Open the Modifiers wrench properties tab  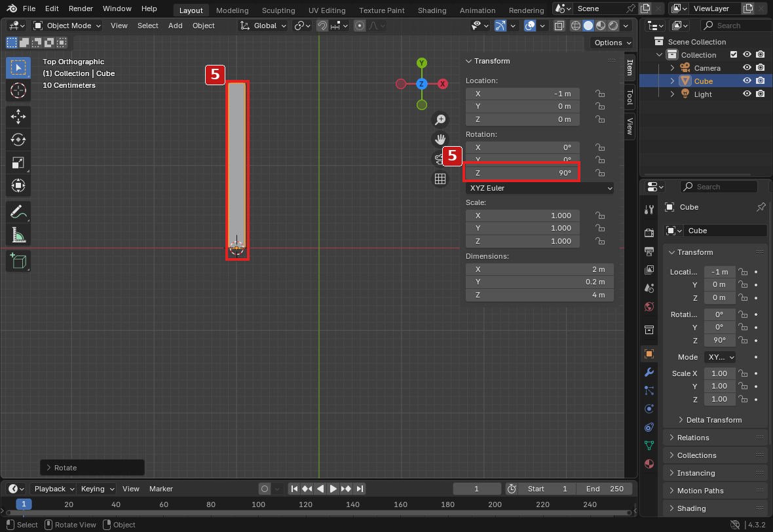[649, 372]
